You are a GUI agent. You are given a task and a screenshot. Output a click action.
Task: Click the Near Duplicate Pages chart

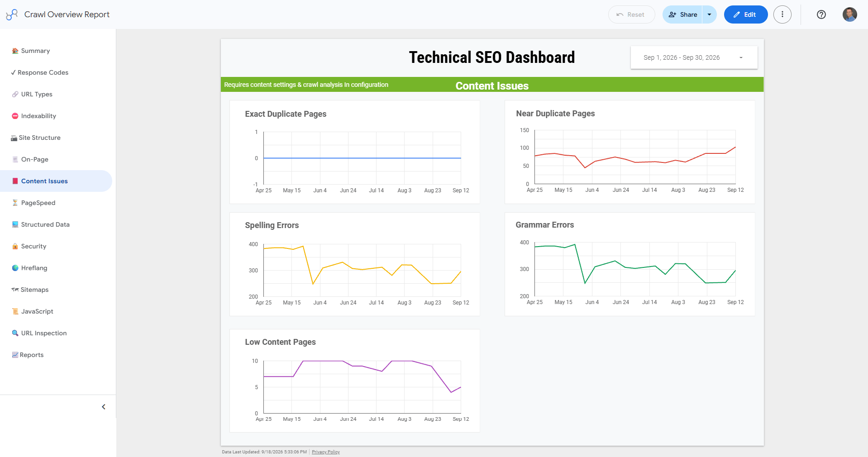[630, 152]
